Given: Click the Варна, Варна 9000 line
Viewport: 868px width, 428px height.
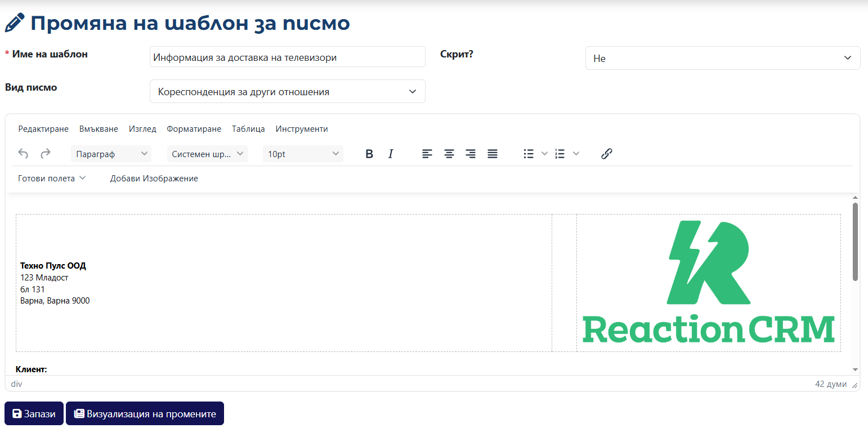Looking at the screenshot, I should click(55, 301).
